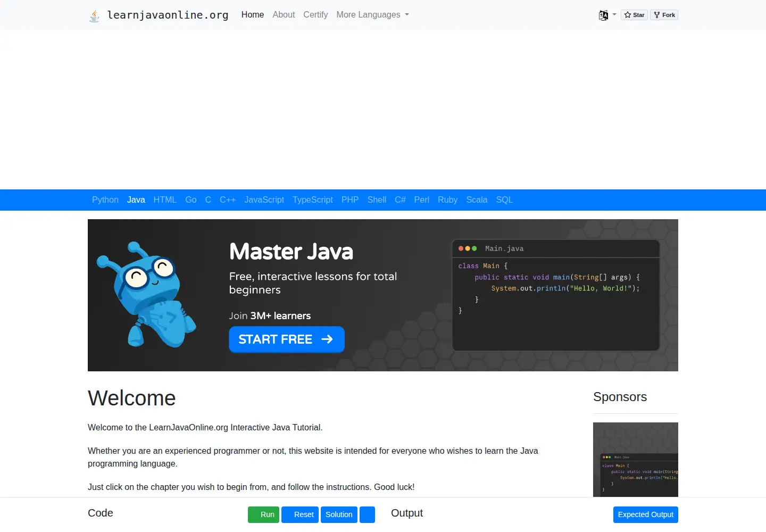Click the Java logo icon in header

94,15
